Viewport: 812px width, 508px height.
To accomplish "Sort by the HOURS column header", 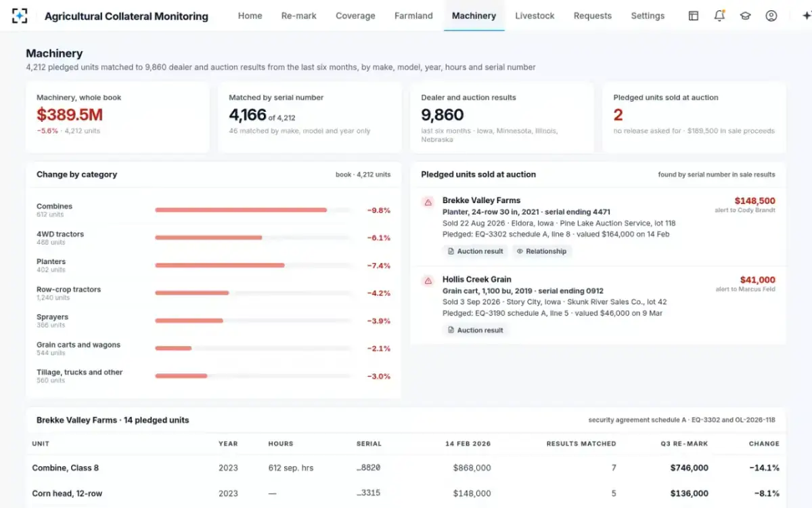I will [281, 444].
